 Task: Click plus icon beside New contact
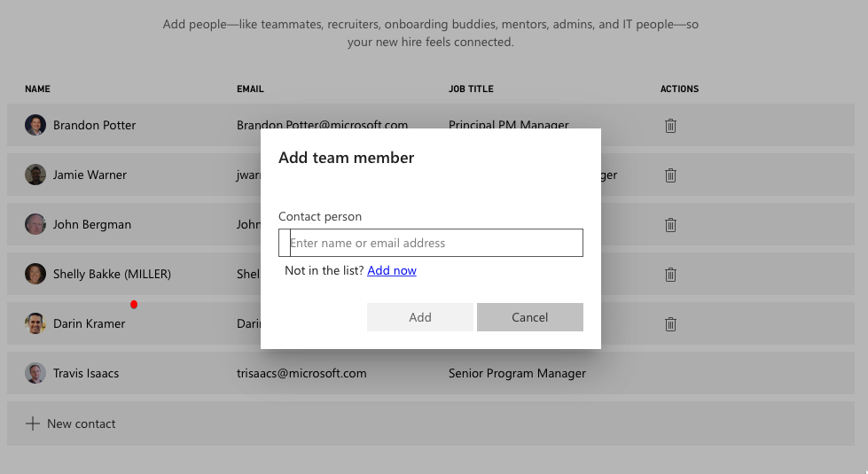click(x=33, y=423)
